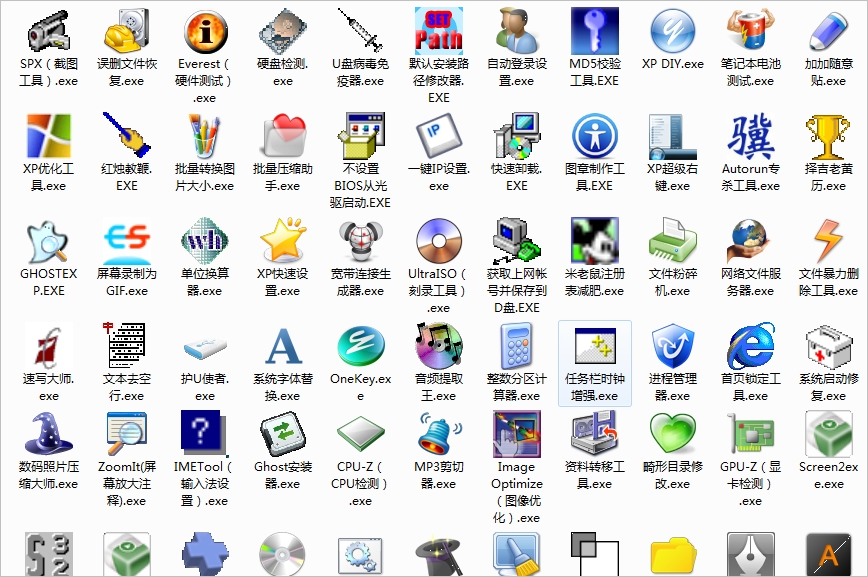Click the 择吉老黄历 trophy icon
Viewport: 868px width, 577px height.
coord(828,136)
